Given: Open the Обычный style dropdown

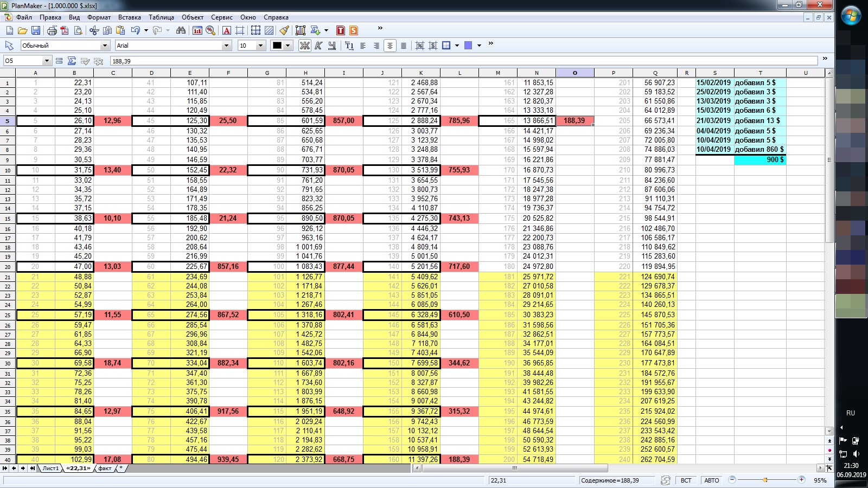Looking at the screenshot, I should tap(105, 46).
